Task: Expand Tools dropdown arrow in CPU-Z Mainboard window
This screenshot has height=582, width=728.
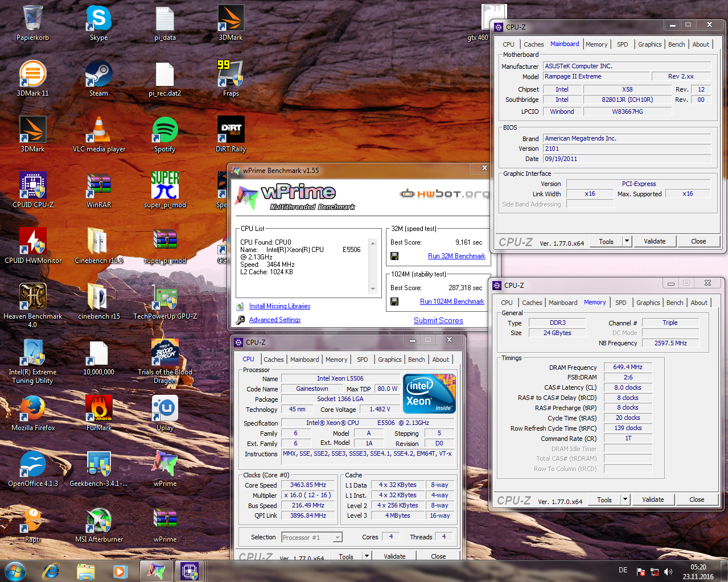Action: 627,241
